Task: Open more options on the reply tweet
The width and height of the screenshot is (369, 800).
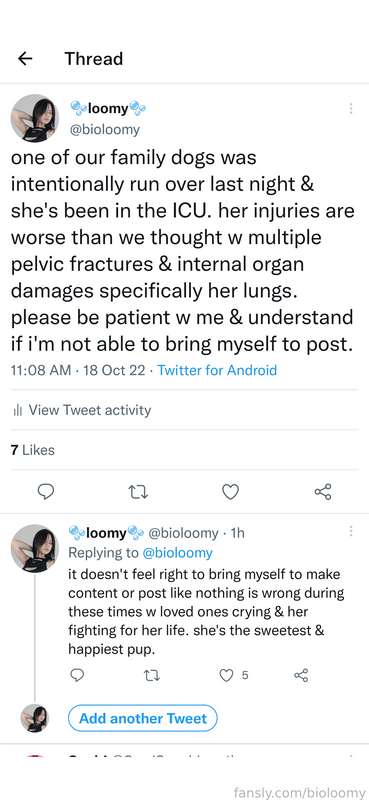Action: tap(351, 531)
